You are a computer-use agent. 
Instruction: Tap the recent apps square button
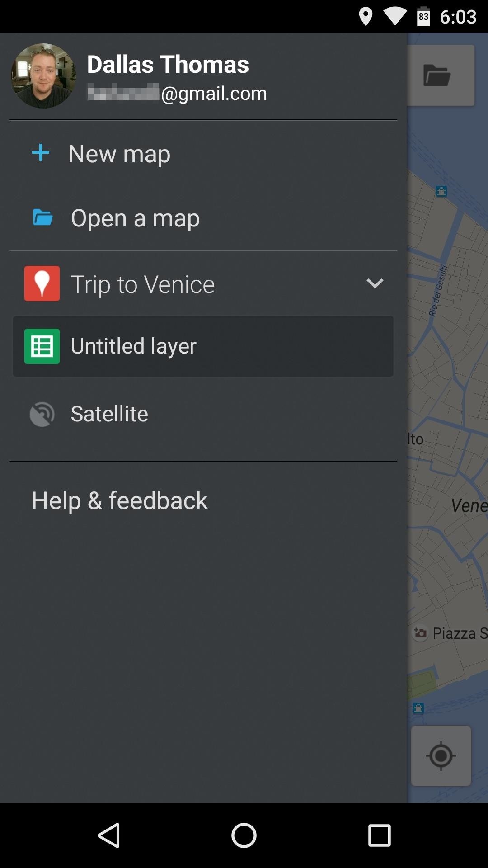click(x=379, y=835)
